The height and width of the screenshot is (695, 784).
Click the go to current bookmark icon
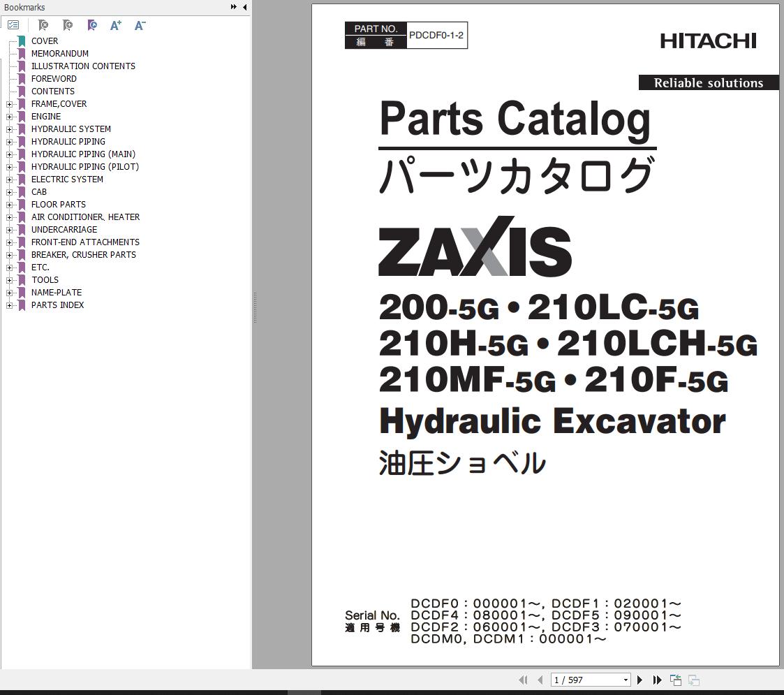pyautogui.click(x=92, y=25)
